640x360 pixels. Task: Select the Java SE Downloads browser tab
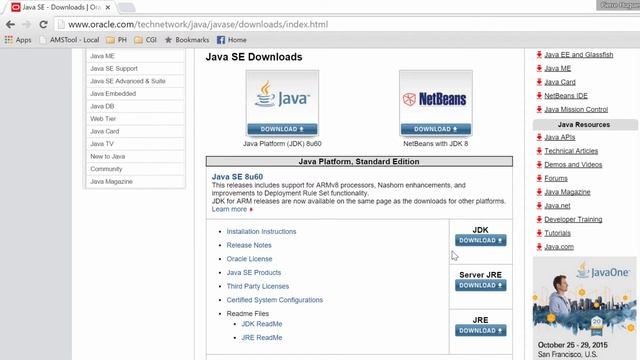click(x=60, y=7)
